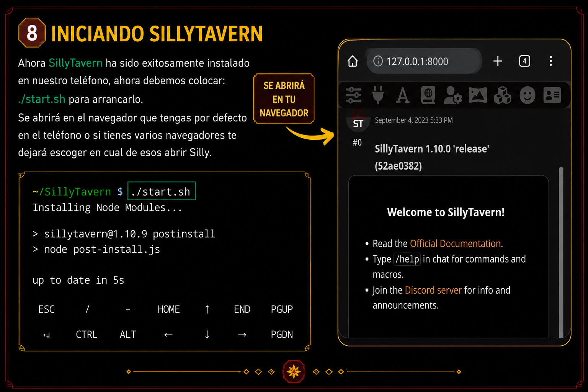Open the Discord server link
Image resolution: width=588 pixels, height=392 pixels.
point(433,290)
